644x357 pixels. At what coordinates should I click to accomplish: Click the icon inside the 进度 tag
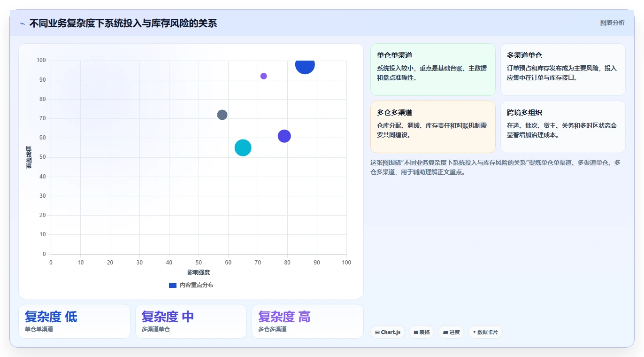coord(445,332)
